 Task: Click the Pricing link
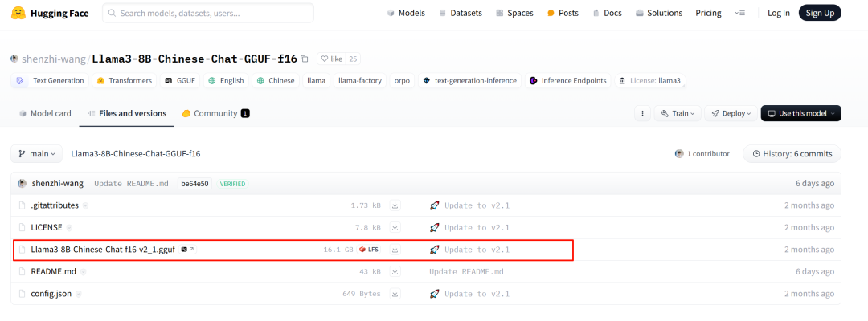[x=708, y=13]
